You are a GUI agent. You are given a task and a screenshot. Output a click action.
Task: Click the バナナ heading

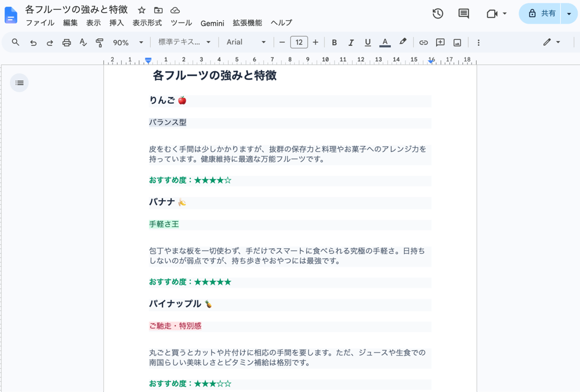(168, 202)
